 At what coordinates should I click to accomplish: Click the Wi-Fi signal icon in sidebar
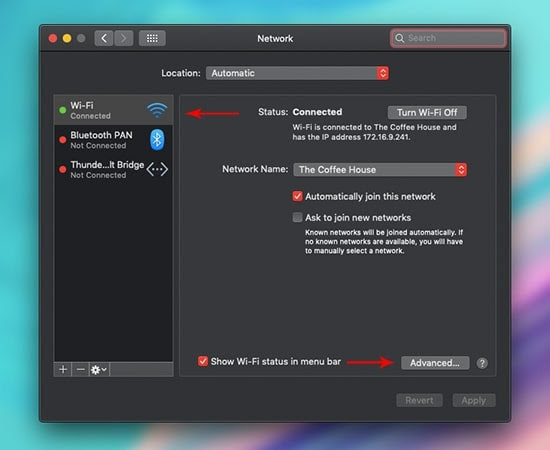pos(157,110)
